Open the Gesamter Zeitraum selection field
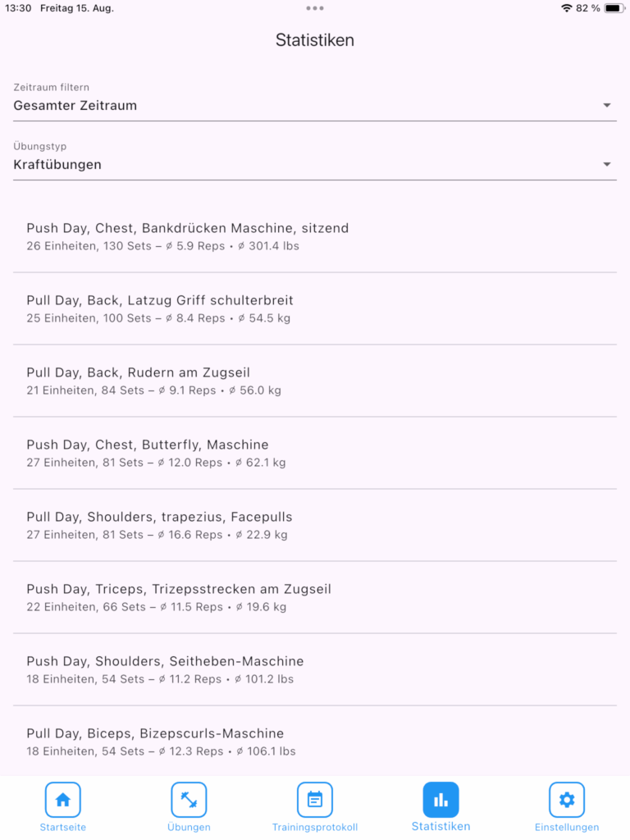 tap(304, 105)
